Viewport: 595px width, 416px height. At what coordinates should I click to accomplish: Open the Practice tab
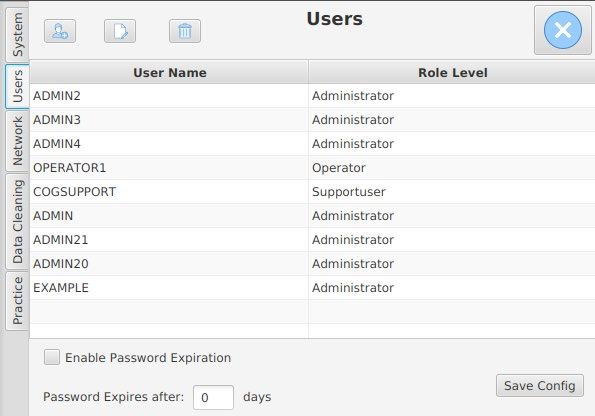coord(17,301)
